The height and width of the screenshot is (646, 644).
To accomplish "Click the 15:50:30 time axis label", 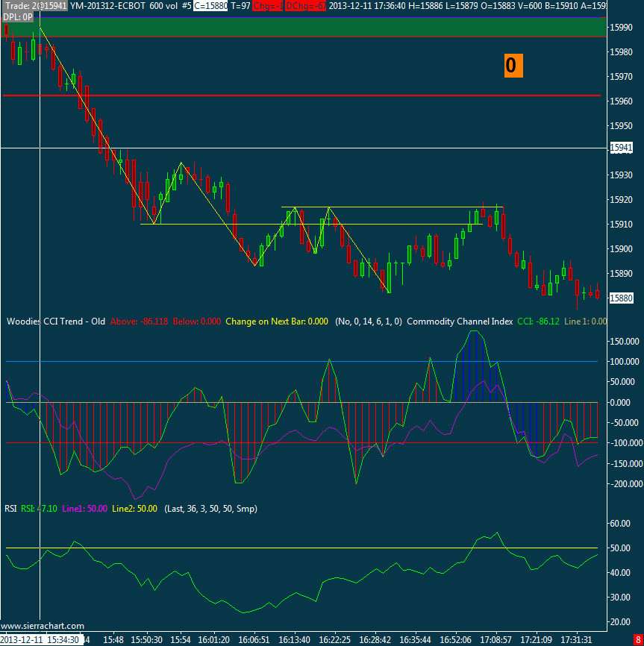I will (147, 640).
